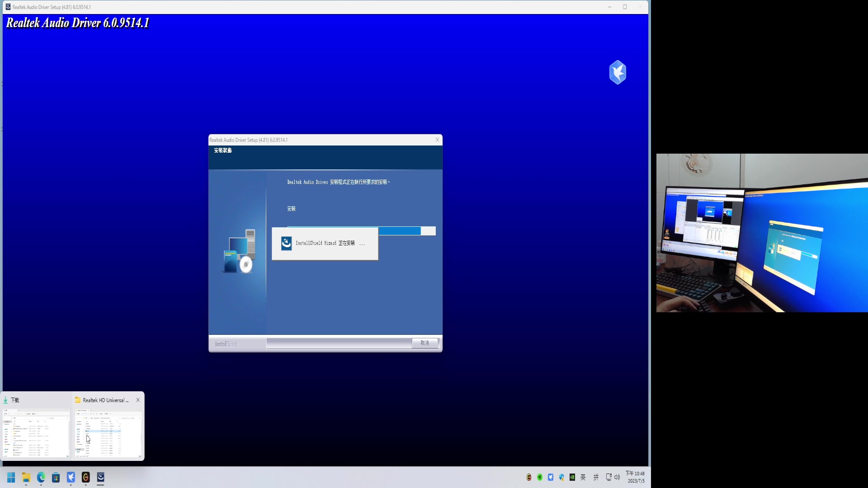Open the Windows Start menu
Viewport: 868px width, 488px height.
pos(11,477)
